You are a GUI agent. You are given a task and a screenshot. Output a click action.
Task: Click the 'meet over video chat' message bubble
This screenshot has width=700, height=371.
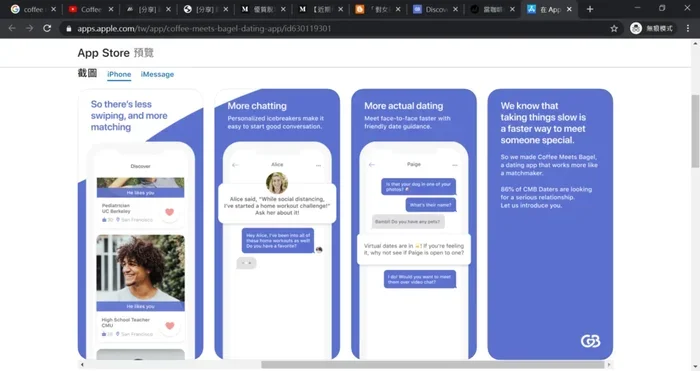coord(420,279)
